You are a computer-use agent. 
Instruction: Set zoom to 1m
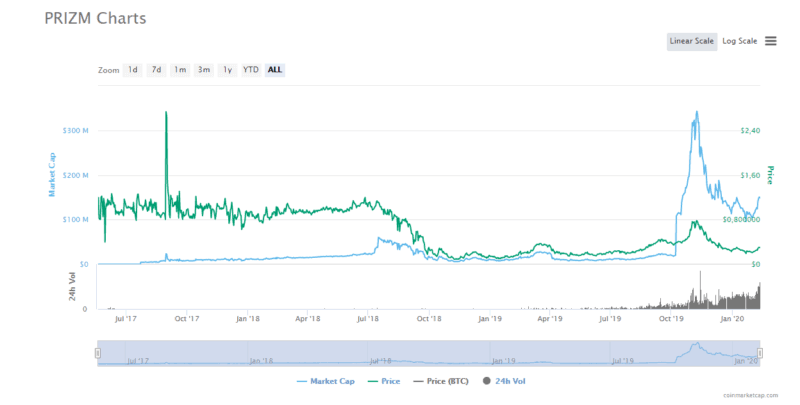[180, 70]
